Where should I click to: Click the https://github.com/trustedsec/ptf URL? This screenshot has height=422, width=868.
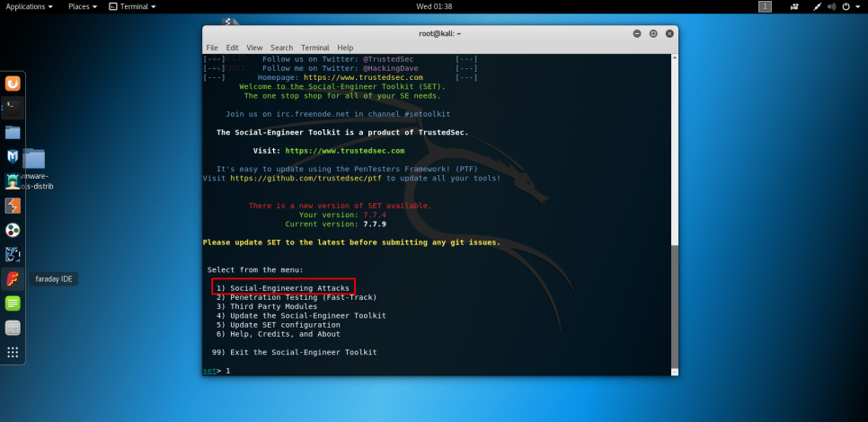(x=307, y=178)
